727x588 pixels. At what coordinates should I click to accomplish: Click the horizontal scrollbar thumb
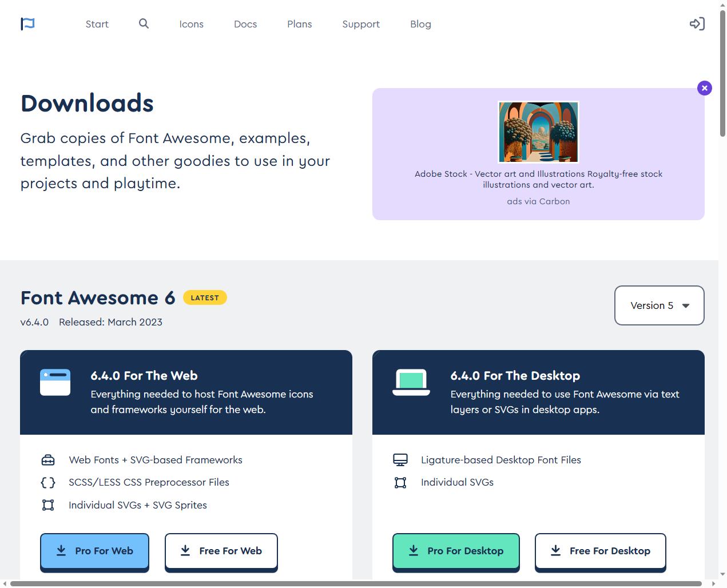[356, 584]
